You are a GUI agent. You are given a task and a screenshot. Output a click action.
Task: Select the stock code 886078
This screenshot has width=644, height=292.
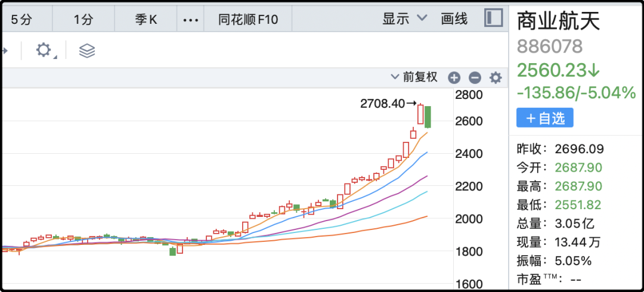pyautogui.click(x=550, y=46)
